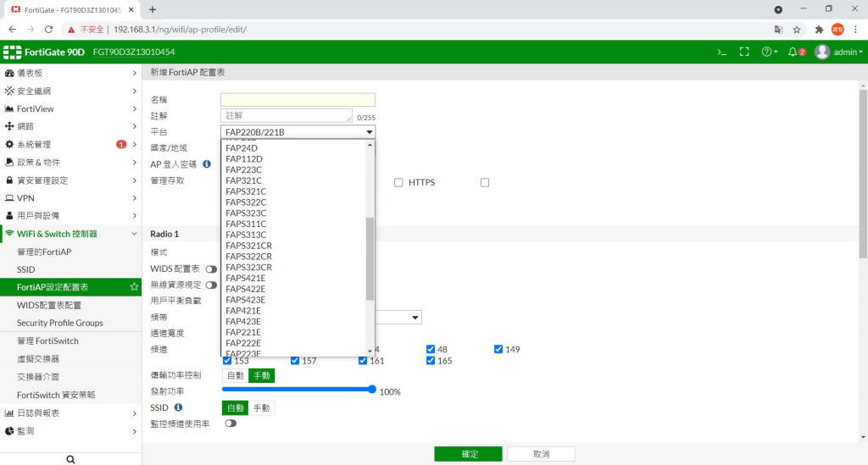The width and height of the screenshot is (868, 465).
Task: Click AP login password info icon
Action: point(207,164)
